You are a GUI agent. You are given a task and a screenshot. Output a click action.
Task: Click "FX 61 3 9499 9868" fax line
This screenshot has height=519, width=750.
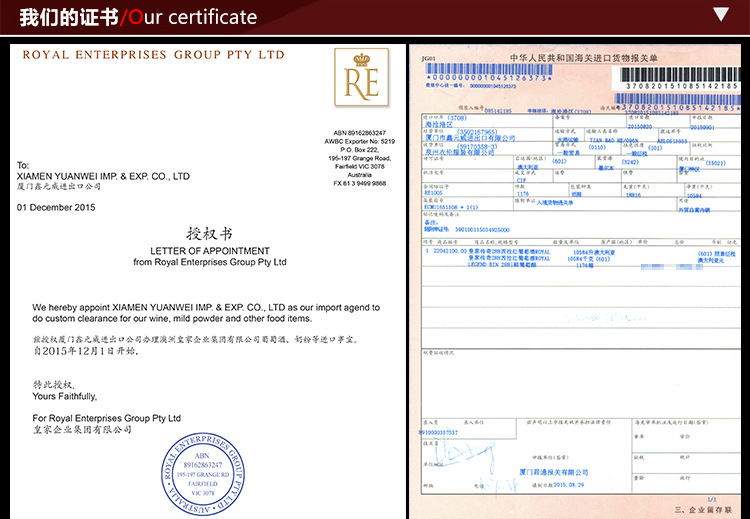pyautogui.click(x=360, y=184)
